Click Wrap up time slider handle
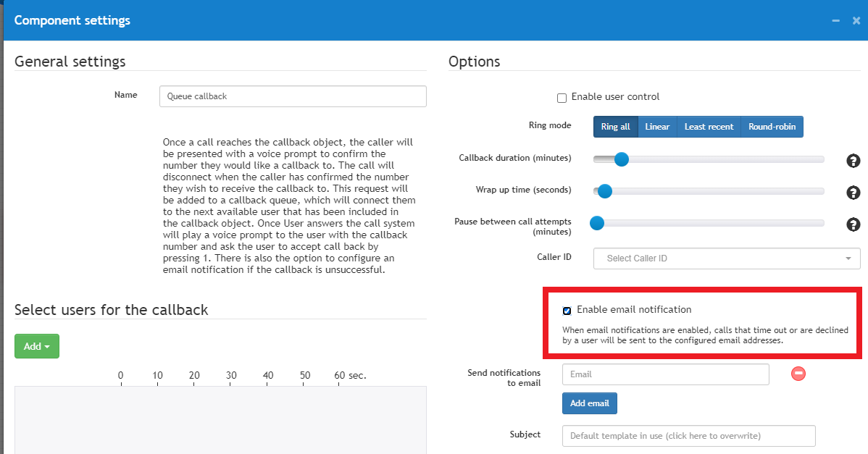Viewport: 868px width, 454px height. coord(605,191)
